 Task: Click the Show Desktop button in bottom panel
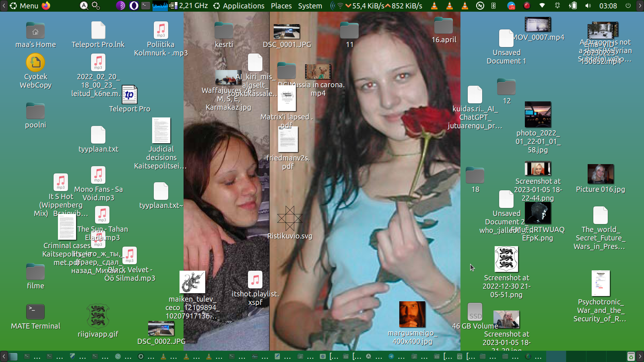click(x=13, y=356)
